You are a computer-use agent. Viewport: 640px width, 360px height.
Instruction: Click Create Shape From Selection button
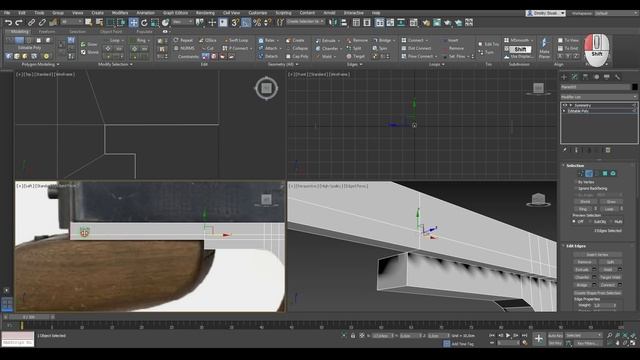click(597, 293)
